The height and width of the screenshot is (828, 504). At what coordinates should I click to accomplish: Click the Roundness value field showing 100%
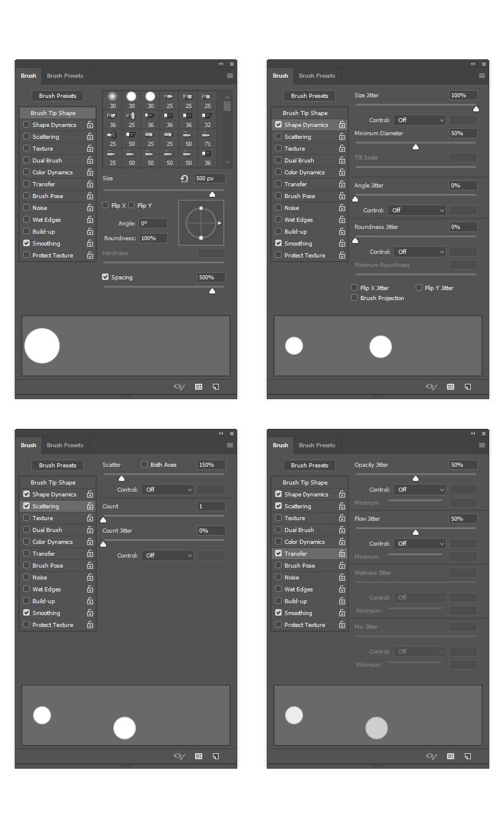[x=153, y=238]
